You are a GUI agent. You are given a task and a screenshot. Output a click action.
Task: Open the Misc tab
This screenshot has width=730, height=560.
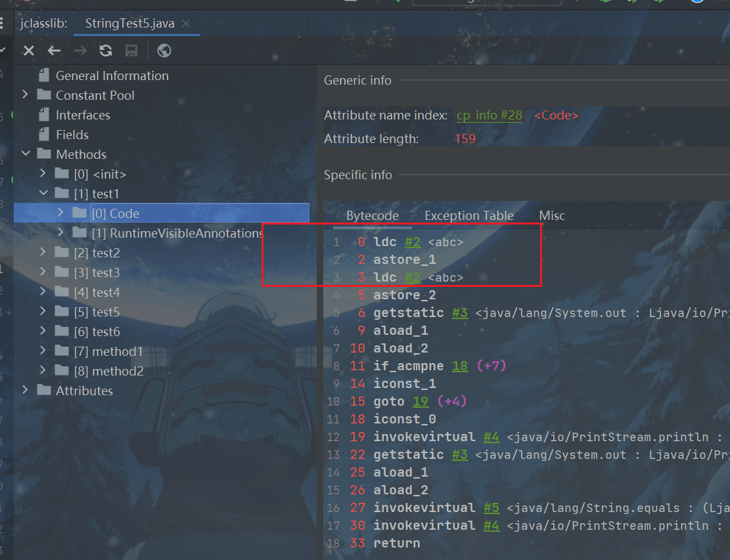551,215
